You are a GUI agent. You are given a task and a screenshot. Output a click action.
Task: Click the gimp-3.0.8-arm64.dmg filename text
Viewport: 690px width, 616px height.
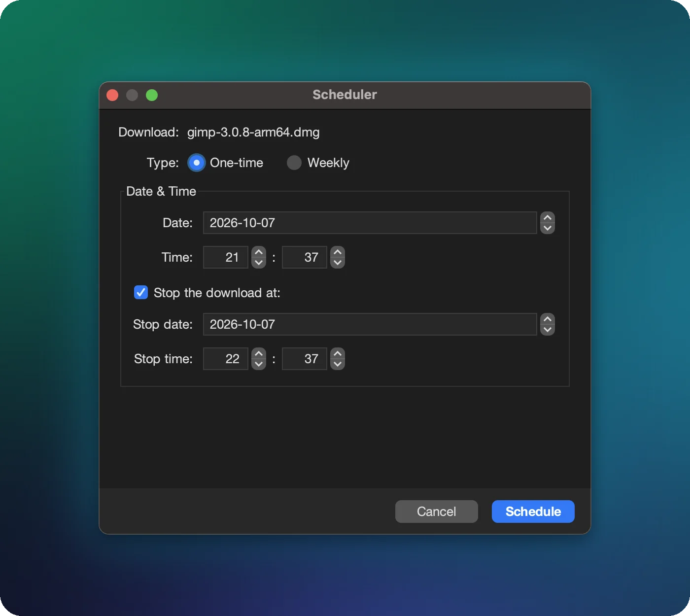tap(253, 132)
